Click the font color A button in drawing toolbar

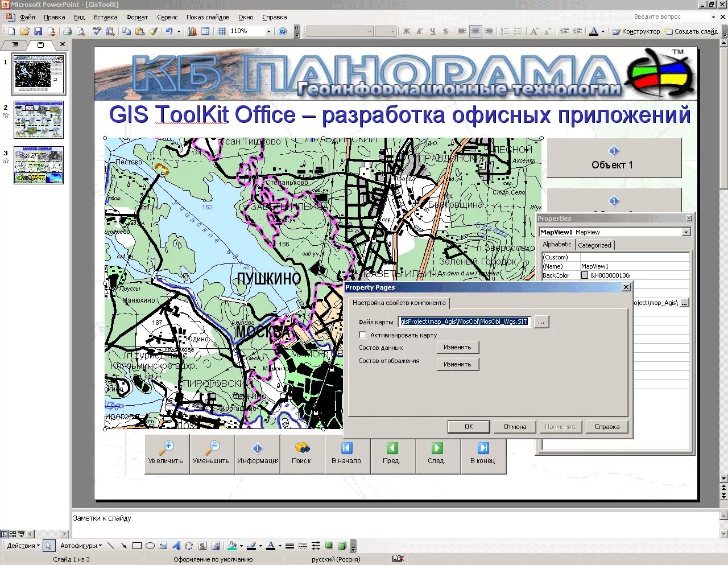(271, 546)
